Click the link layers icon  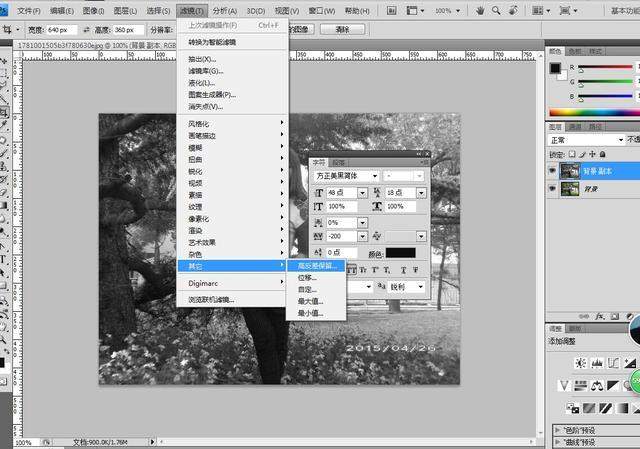tap(584, 316)
